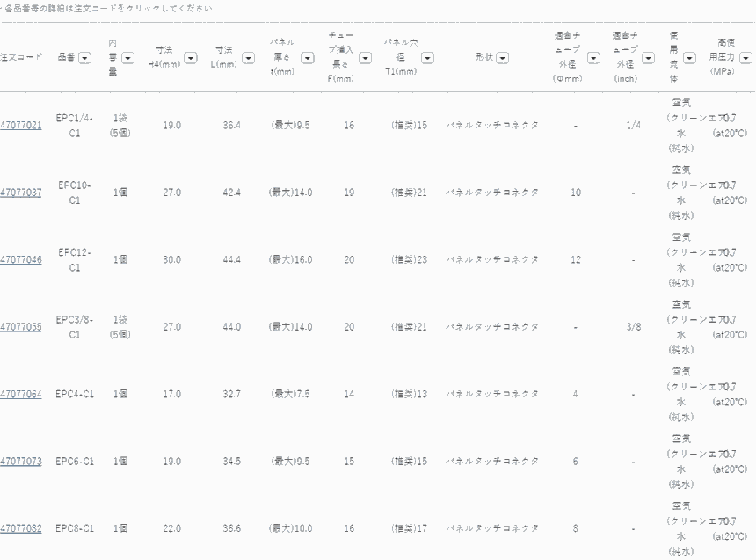Expand the 寸法 H4(mm) filter dropdown
756x560 pixels.
(190, 58)
